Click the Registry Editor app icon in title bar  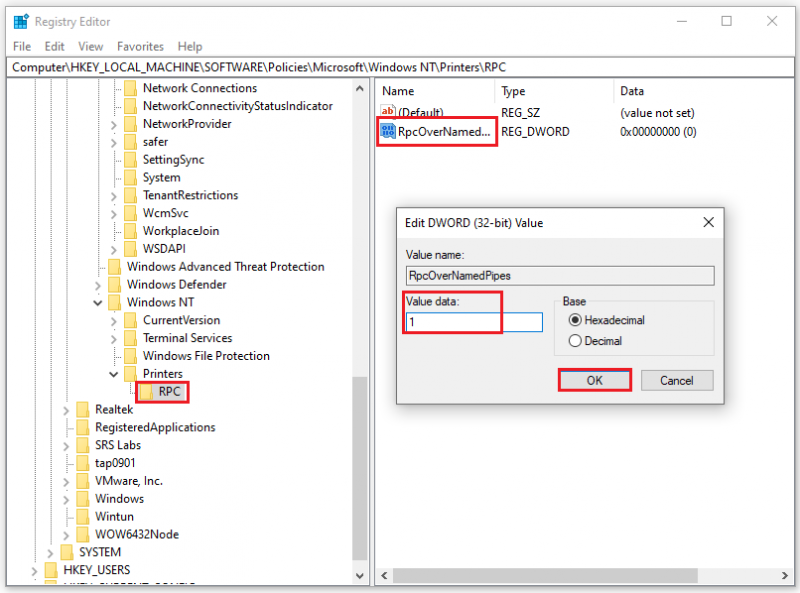[21, 21]
